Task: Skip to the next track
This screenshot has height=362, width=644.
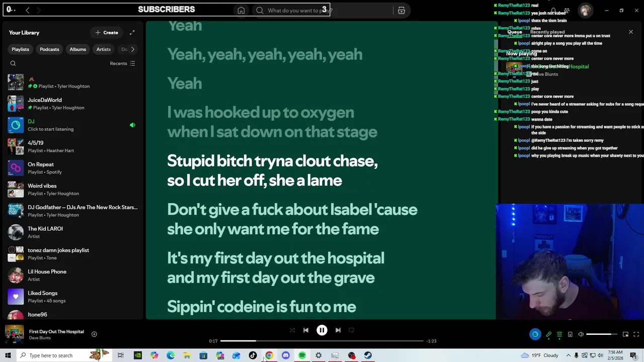Action: [338, 330]
